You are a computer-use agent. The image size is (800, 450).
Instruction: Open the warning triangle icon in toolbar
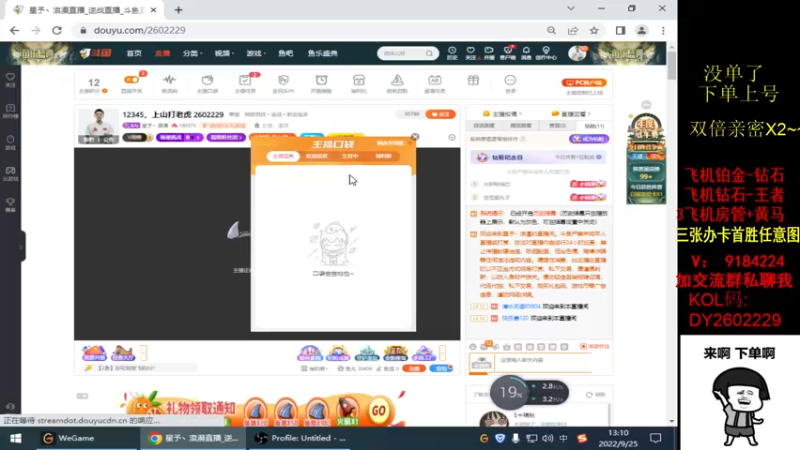tap(396, 84)
